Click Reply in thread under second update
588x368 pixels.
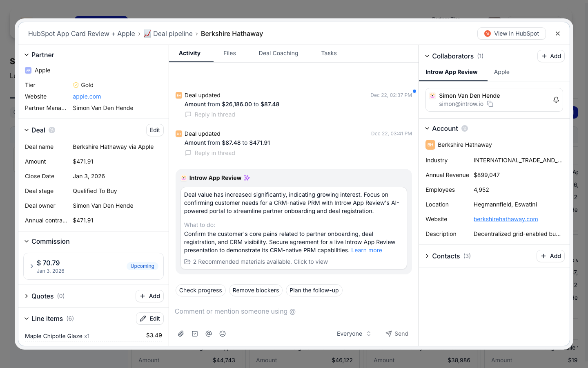coord(215,153)
